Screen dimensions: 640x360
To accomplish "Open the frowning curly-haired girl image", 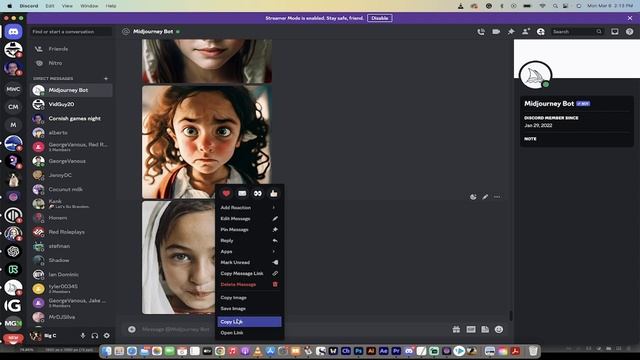I will click(207, 142).
